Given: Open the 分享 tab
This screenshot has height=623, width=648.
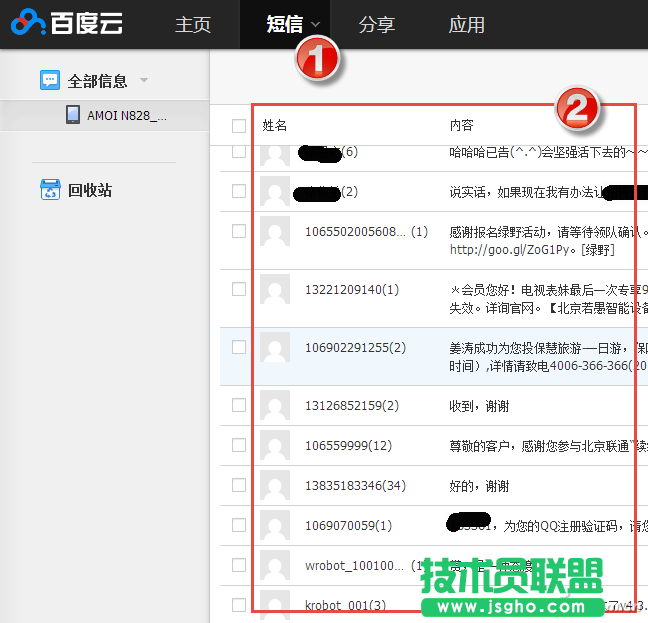Looking at the screenshot, I should [x=376, y=25].
